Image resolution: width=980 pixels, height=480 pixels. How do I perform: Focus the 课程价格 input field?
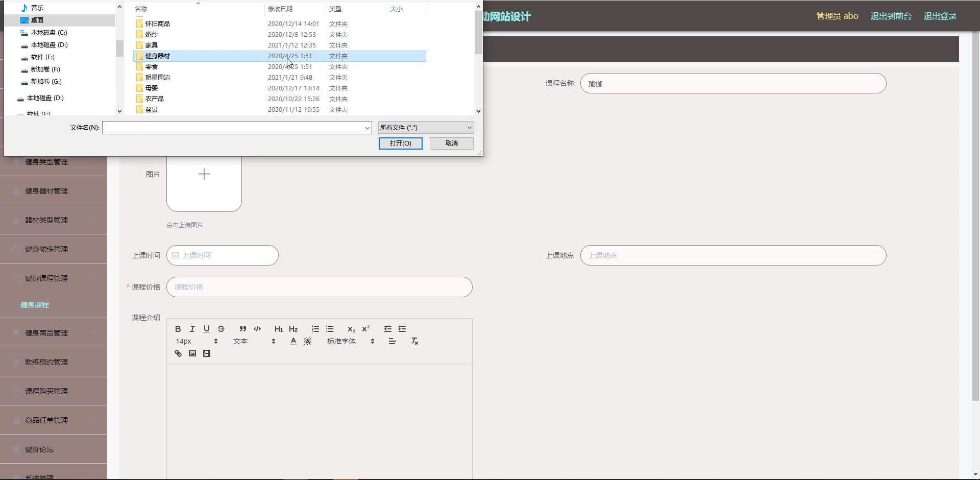[x=320, y=287]
